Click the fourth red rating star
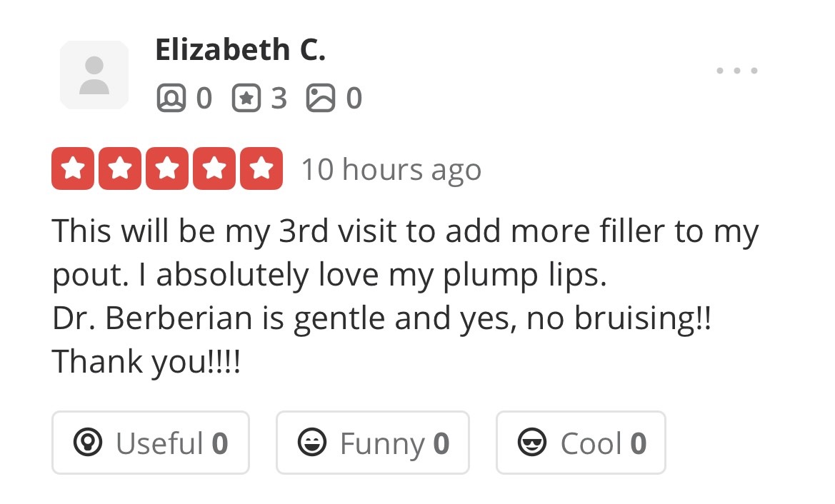The image size is (835, 504). point(214,169)
